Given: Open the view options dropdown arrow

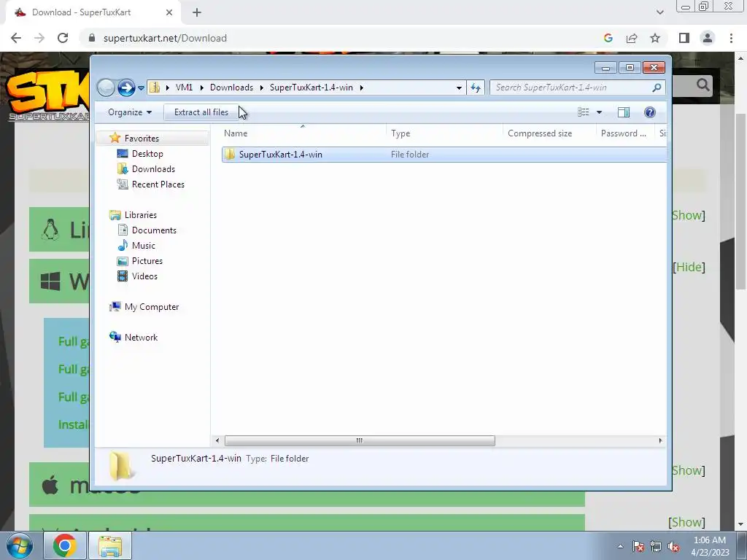Looking at the screenshot, I should (x=600, y=112).
